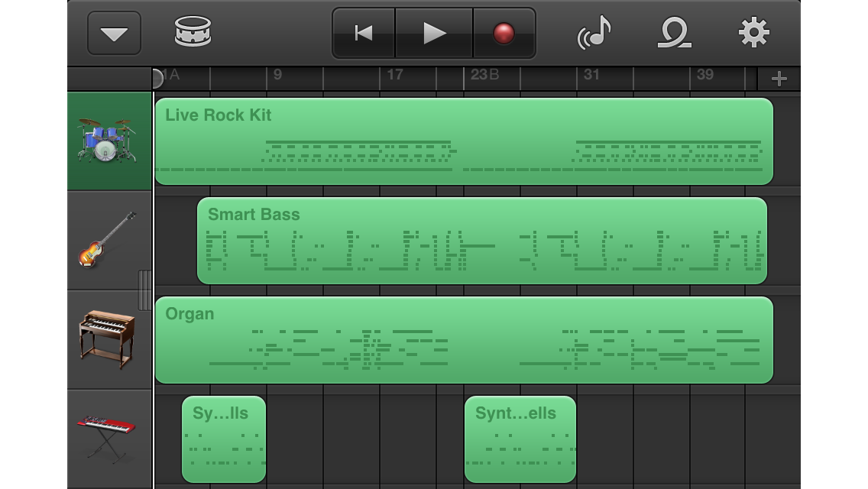
Task: Grab the track header expand handle
Action: click(145, 290)
